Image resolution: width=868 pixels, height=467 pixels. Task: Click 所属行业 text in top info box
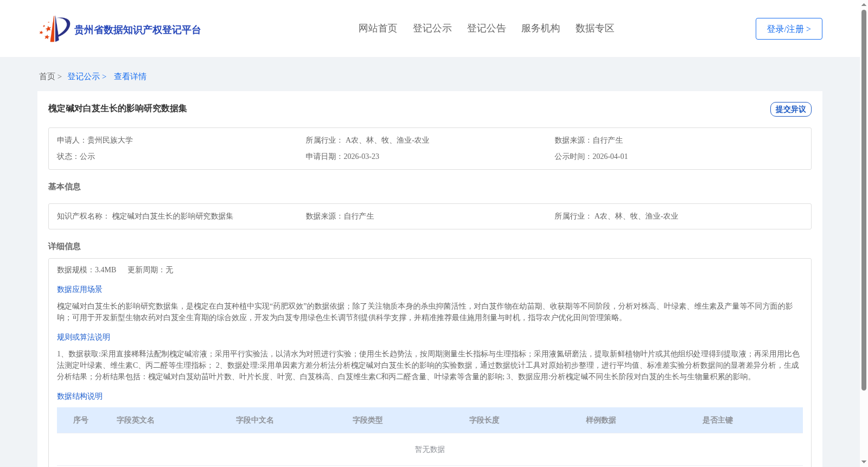tap(367, 140)
